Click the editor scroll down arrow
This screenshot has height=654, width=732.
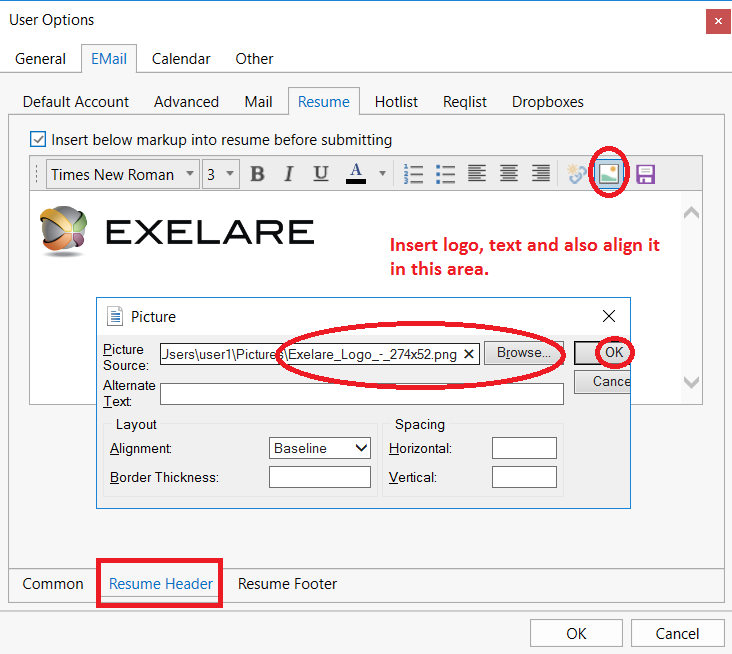[691, 382]
